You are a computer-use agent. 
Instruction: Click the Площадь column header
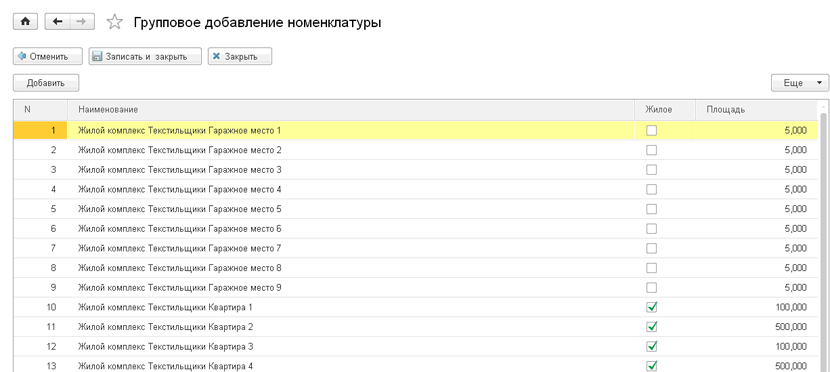[x=756, y=110]
